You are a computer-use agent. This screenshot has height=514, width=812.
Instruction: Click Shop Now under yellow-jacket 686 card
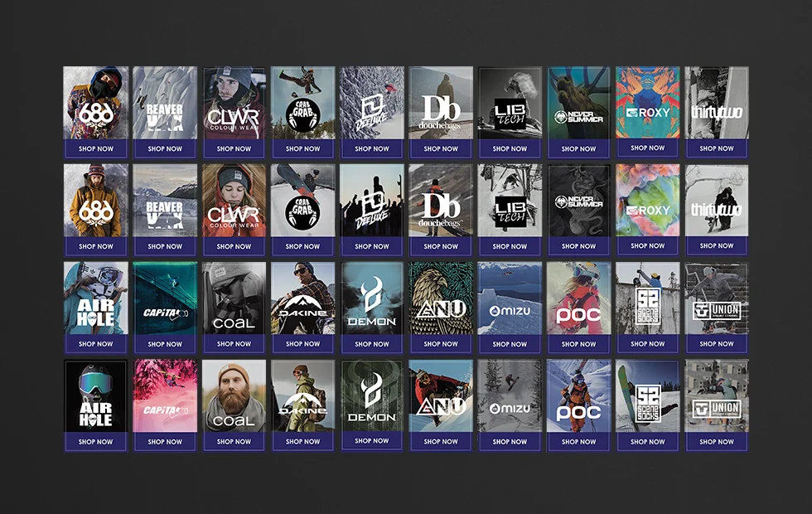click(96, 247)
